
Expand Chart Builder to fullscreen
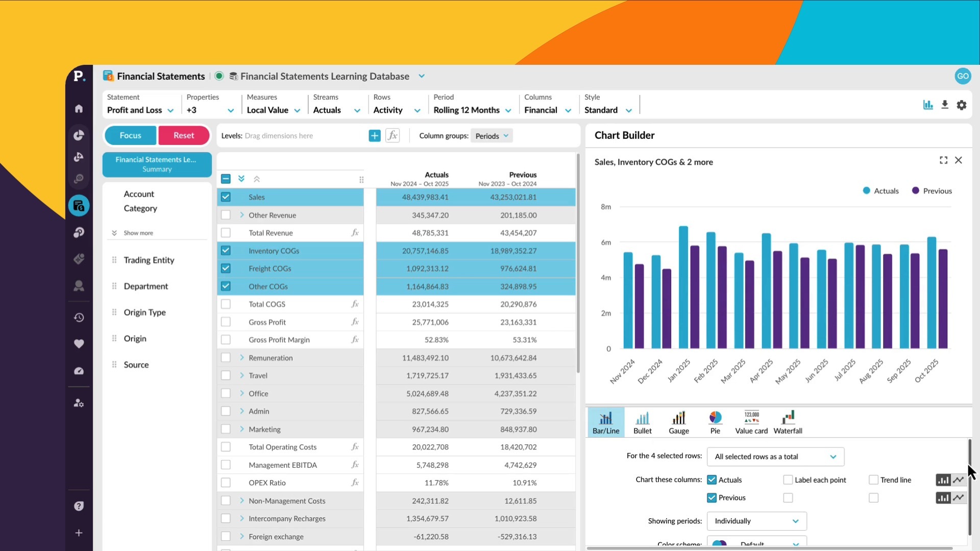943,160
